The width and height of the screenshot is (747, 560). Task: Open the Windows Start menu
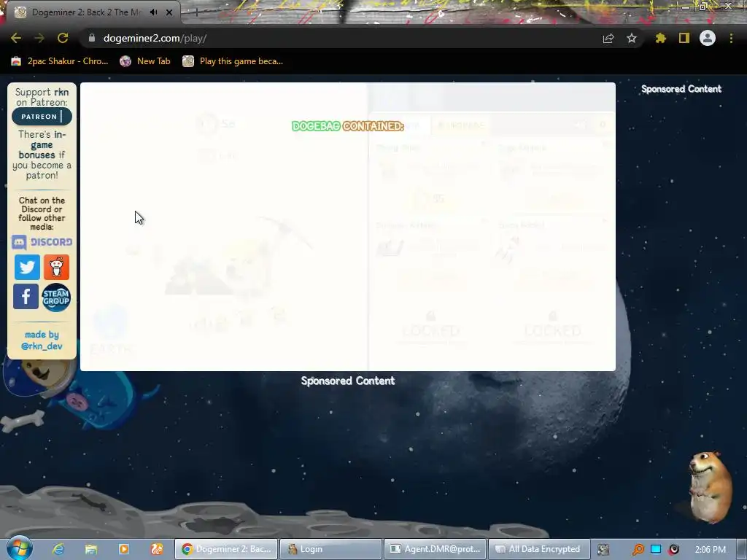(x=19, y=548)
